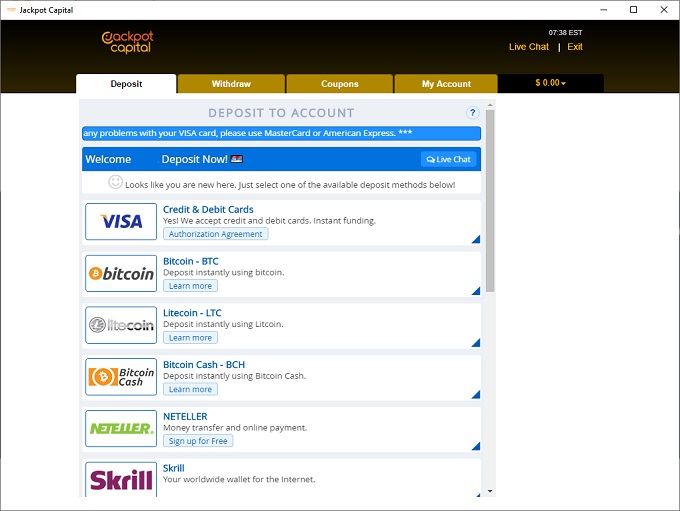Choose the NETELLER logo tile
This screenshot has width=680, height=511.
coord(121,428)
